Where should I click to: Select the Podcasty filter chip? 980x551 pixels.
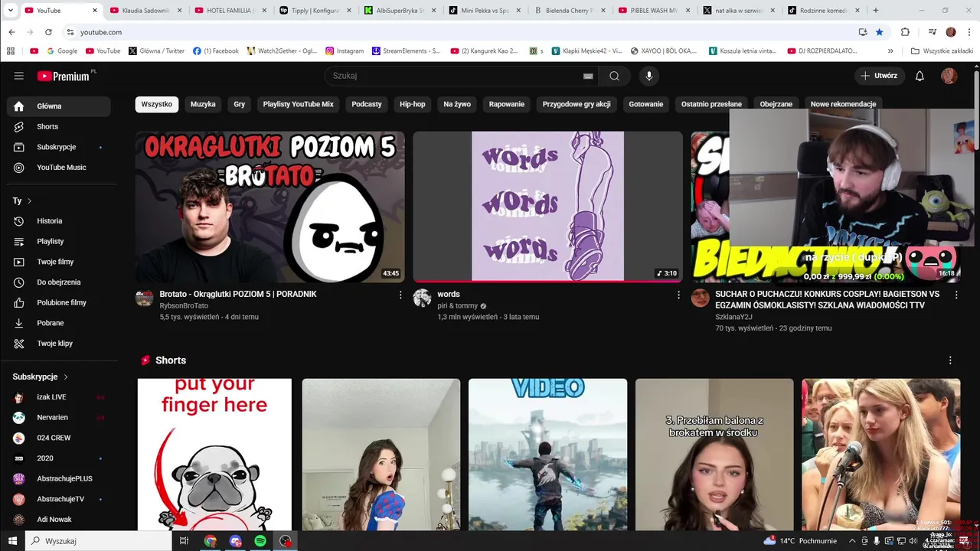(x=367, y=104)
